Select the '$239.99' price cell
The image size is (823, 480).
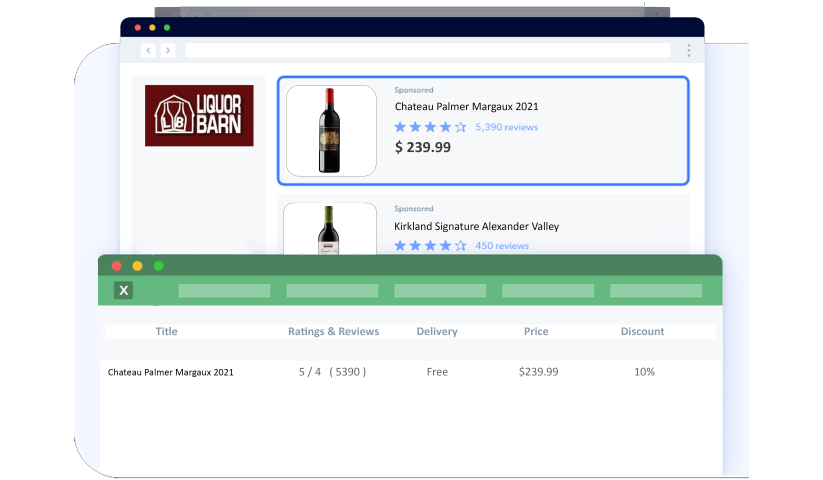coord(539,372)
